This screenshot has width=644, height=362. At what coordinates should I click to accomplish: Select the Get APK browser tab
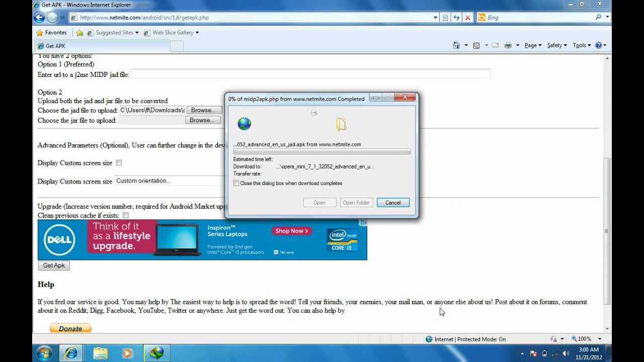tap(102, 46)
